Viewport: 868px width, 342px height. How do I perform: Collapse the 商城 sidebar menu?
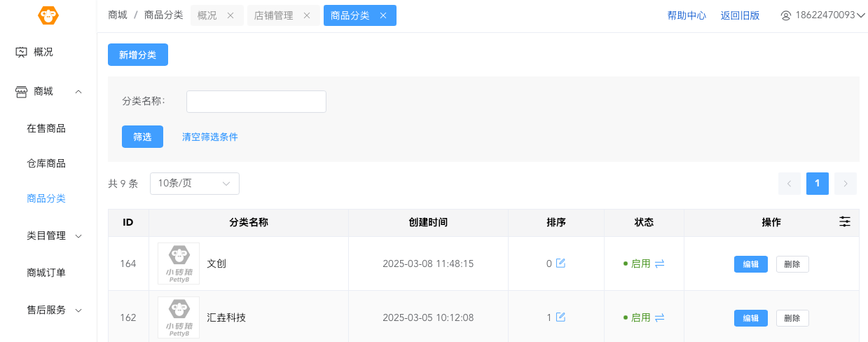(78, 91)
